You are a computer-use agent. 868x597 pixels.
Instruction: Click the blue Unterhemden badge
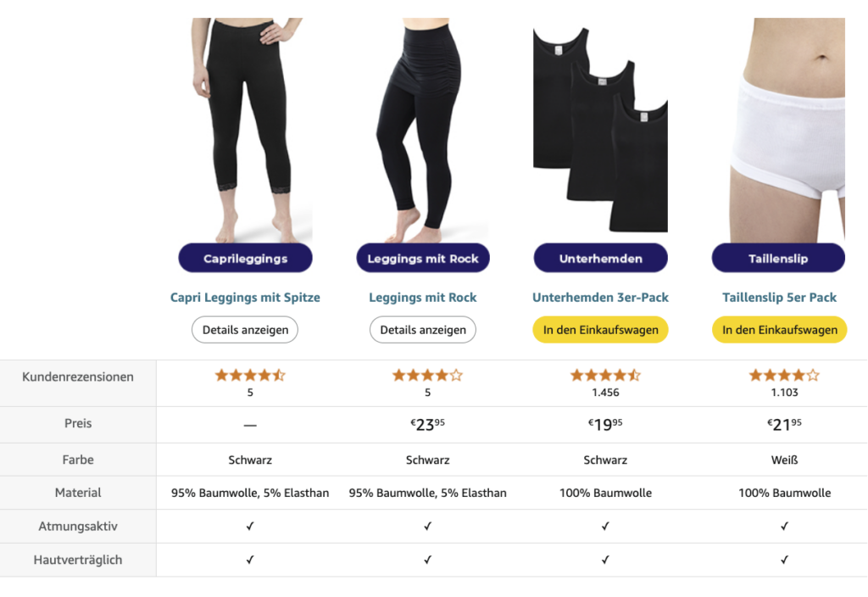coord(600,259)
